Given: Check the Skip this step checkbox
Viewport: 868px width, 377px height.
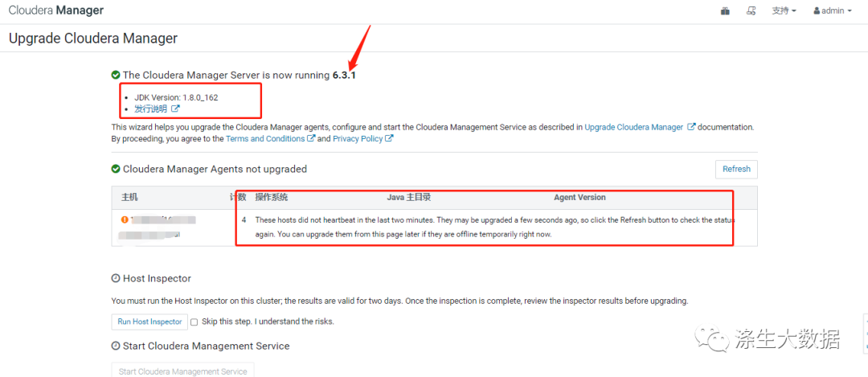Looking at the screenshot, I should click(194, 322).
